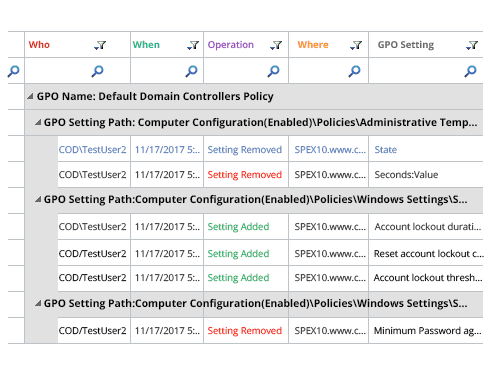This screenshot has width=500, height=390.
Task: Click the search magnifier under GPO Setting column
Action: tap(470, 71)
